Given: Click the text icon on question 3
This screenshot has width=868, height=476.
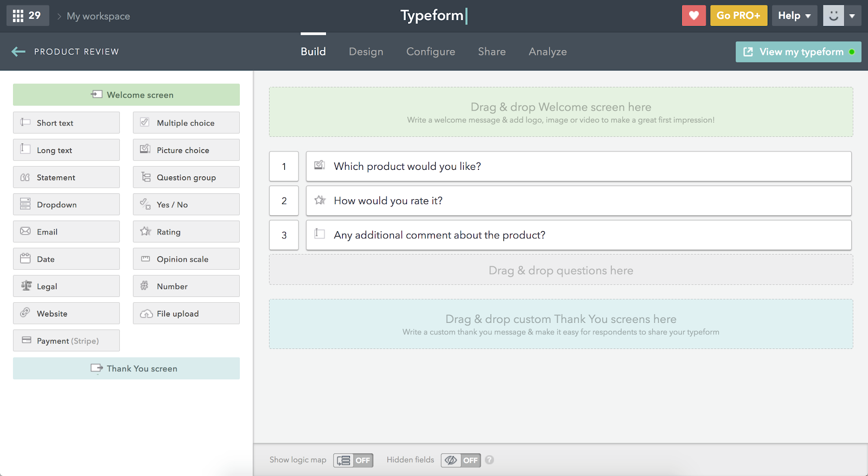Looking at the screenshot, I should click(x=320, y=234).
